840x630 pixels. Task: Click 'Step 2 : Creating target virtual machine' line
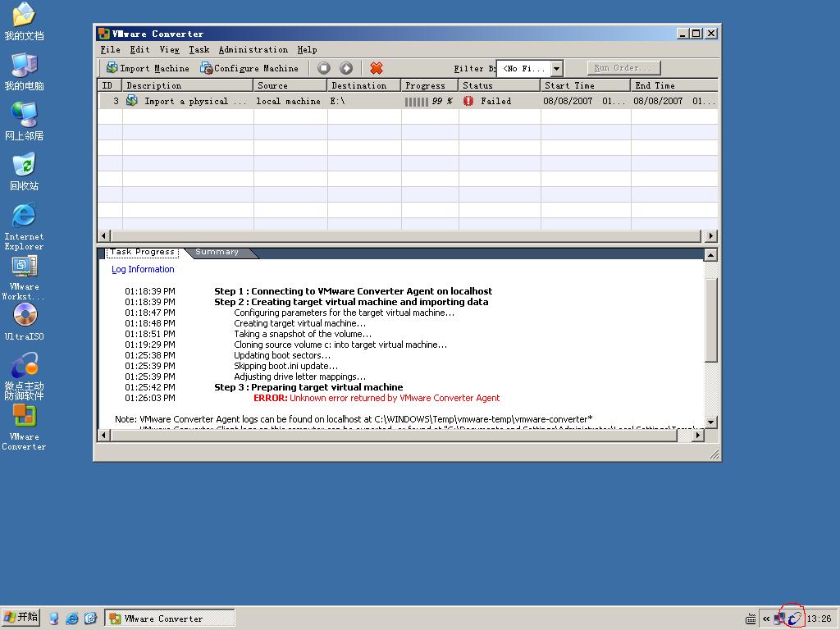[351, 302]
